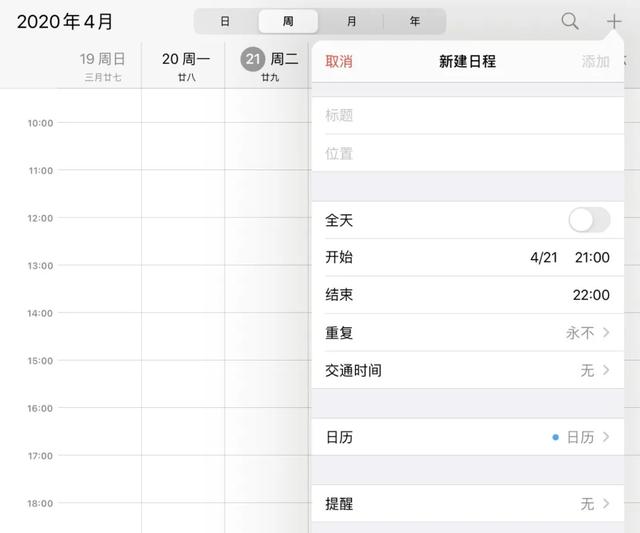Viewport: 640px width, 533px height.
Task: Switch to the 月 month view tab
Action: (x=351, y=21)
